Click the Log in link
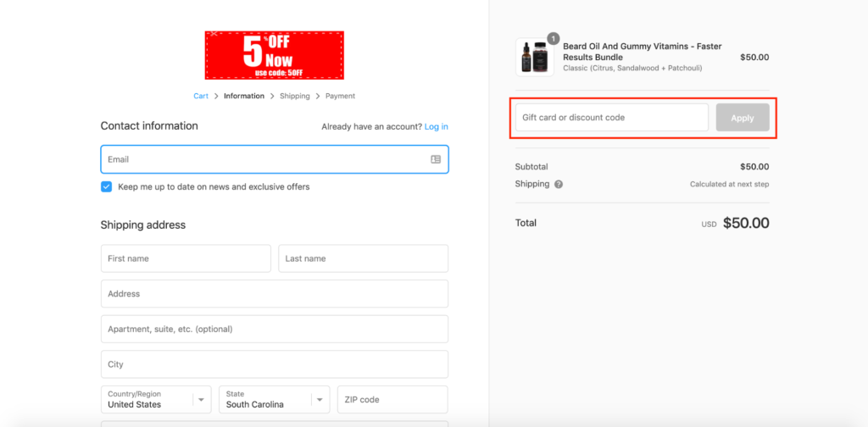Viewport: 868px width, 427px height. pos(437,127)
